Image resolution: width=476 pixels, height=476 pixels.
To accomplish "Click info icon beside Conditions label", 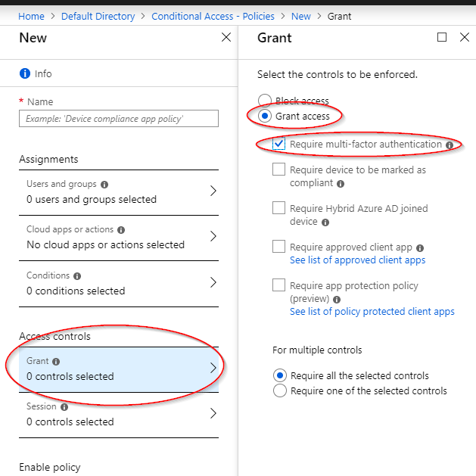I will [x=77, y=276].
